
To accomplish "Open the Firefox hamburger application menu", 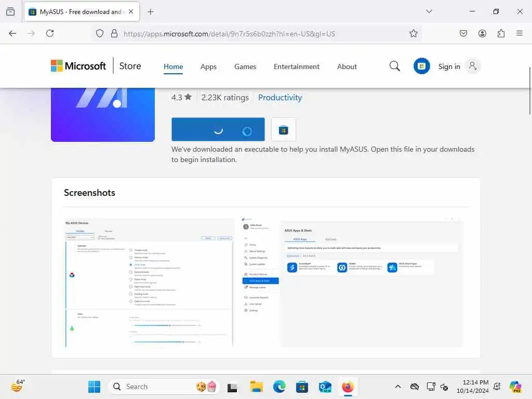I will [x=520, y=33].
